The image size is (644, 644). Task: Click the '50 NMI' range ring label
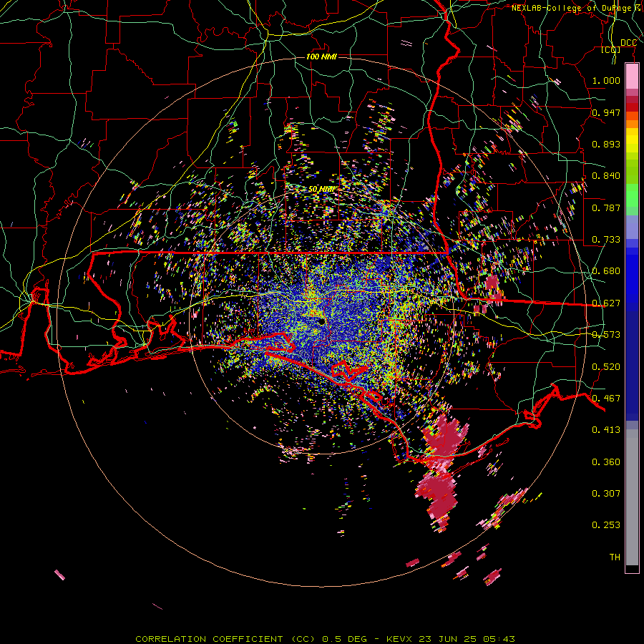[322, 189]
